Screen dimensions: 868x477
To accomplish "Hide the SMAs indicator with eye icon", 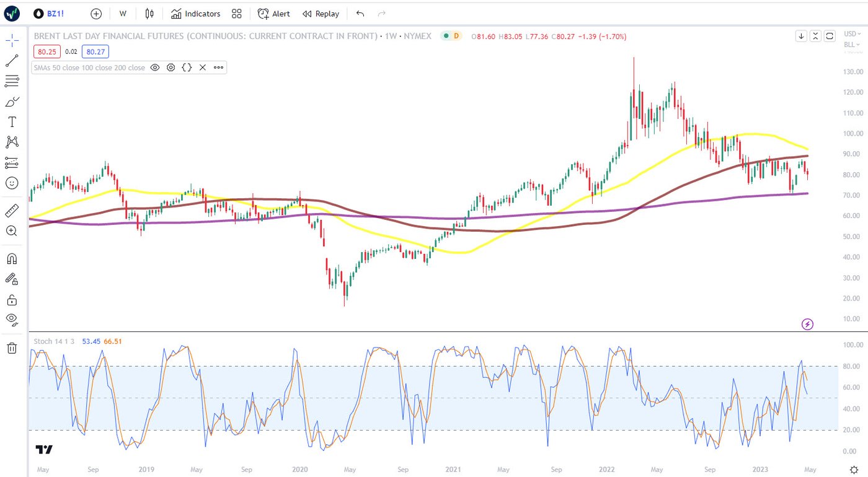I will point(155,68).
